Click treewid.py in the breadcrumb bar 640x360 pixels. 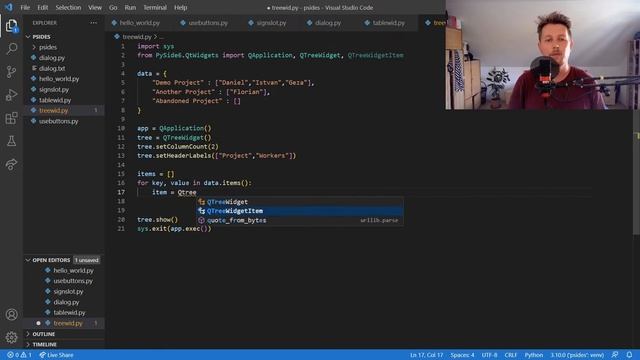(x=137, y=37)
